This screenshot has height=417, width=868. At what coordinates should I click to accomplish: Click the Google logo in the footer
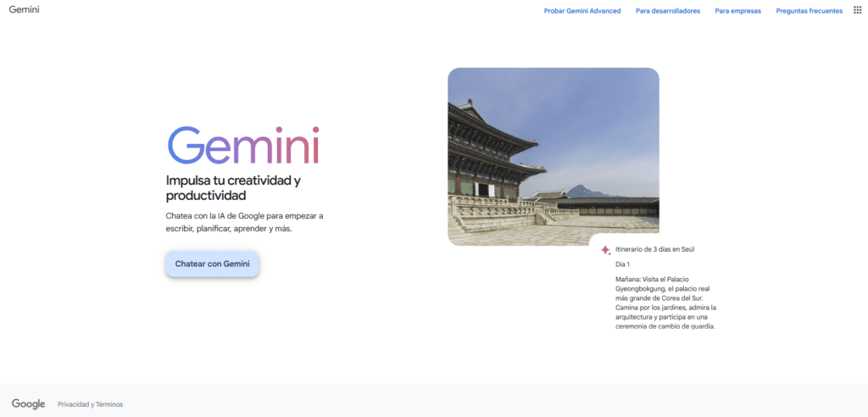[x=28, y=404]
